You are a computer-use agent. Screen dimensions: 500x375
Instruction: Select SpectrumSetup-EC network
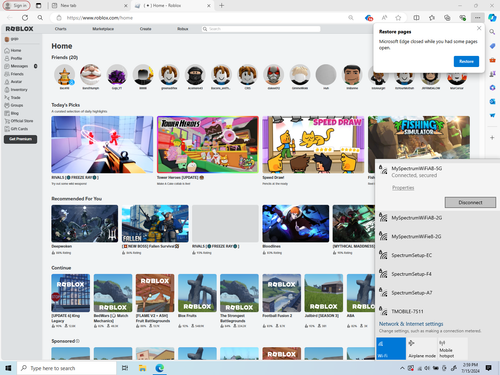coord(437,255)
